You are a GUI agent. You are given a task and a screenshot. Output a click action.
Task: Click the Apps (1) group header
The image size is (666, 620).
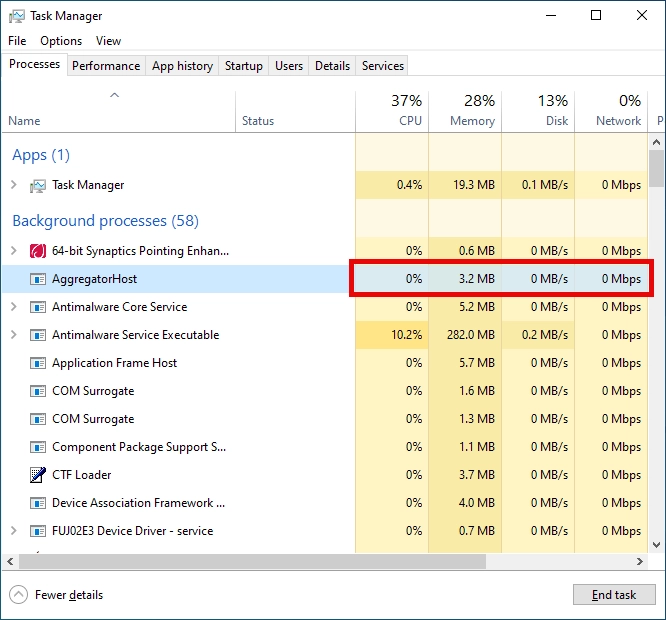(x=41, y=155)
